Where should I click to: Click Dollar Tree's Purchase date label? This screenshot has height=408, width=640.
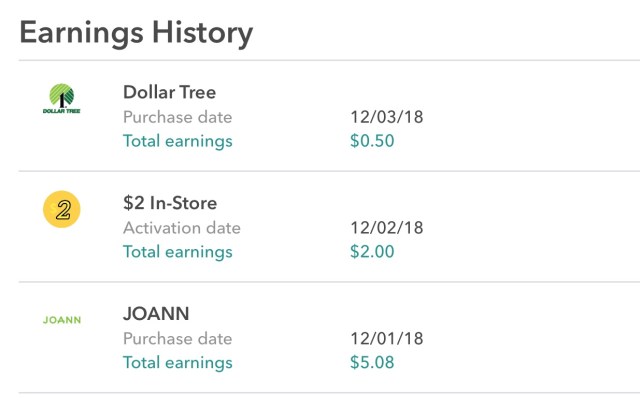(177, 117)
